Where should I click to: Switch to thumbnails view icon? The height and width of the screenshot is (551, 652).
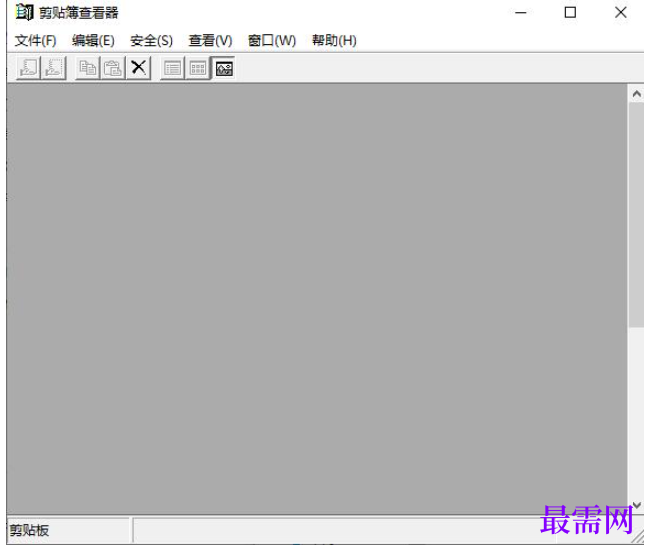coord(198,68)
